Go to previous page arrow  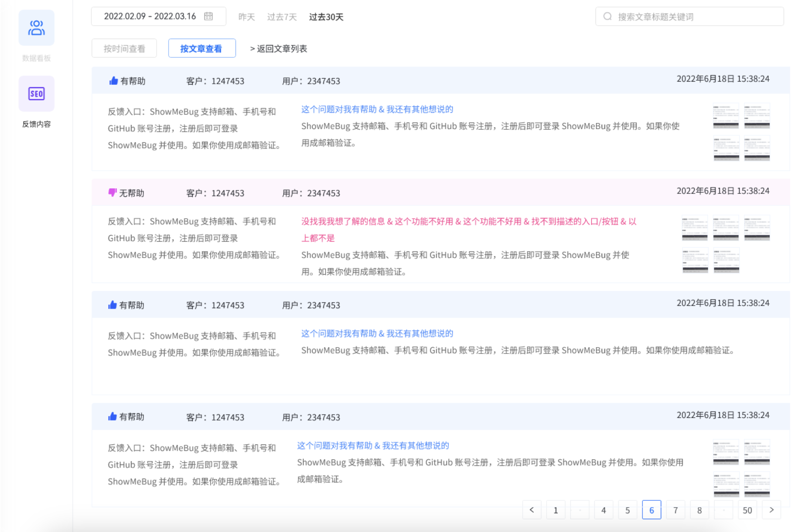point(532,510)
